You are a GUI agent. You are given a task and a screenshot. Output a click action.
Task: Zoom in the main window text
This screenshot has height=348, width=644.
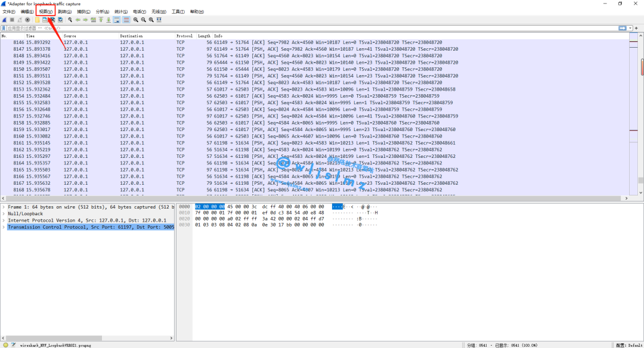135,20
